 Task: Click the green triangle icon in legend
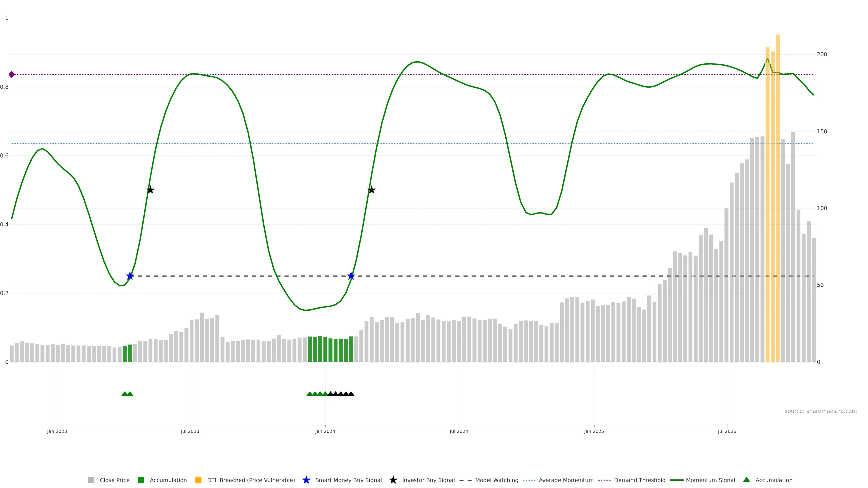746,480
